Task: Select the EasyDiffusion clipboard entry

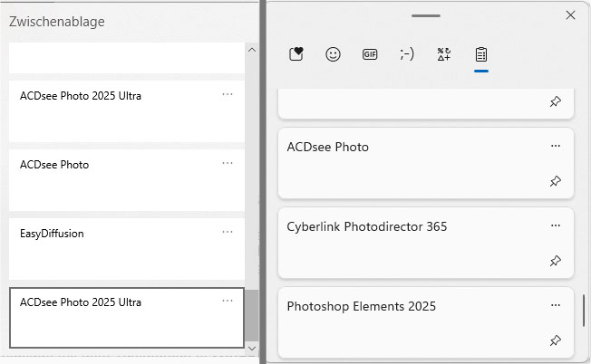Action: [127, 249]
